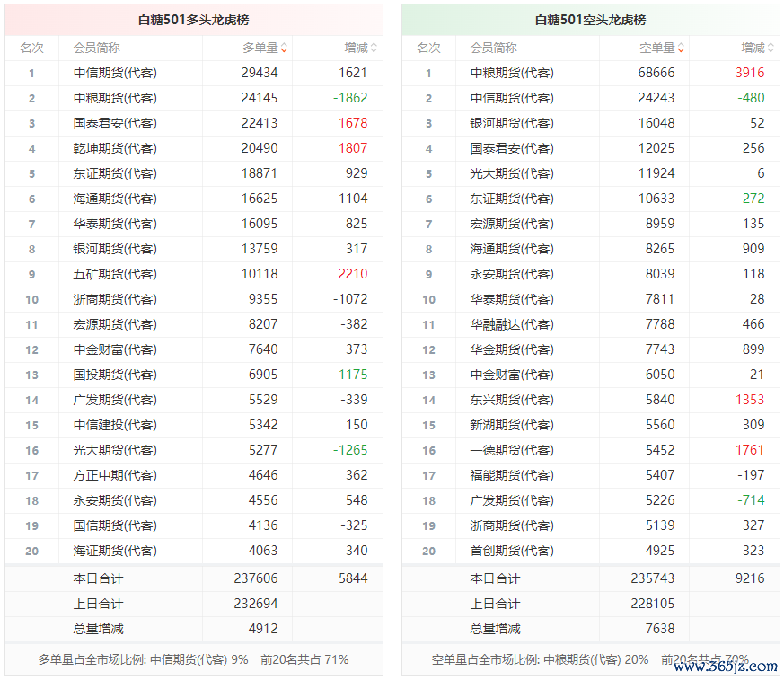Click the 68666 short position value
784x680 pixels.
[656, 73]
